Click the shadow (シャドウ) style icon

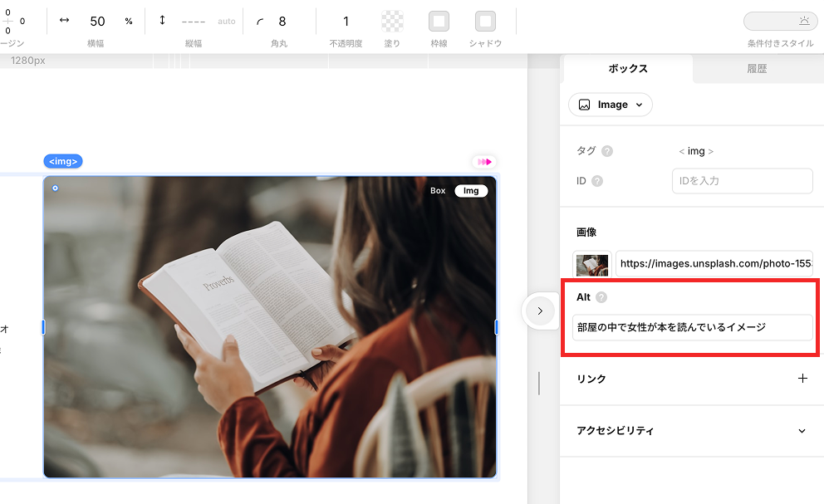pos(485,22)
